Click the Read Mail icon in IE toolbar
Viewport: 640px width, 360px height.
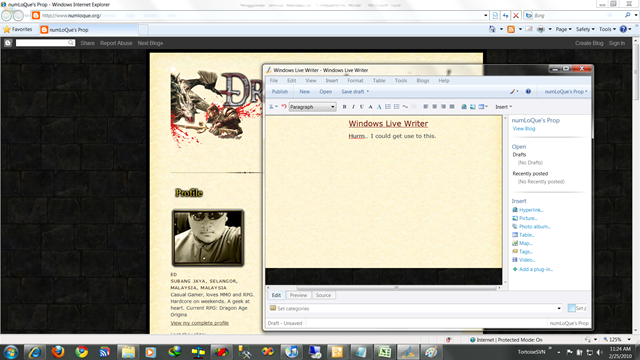[x=529, y=29]
